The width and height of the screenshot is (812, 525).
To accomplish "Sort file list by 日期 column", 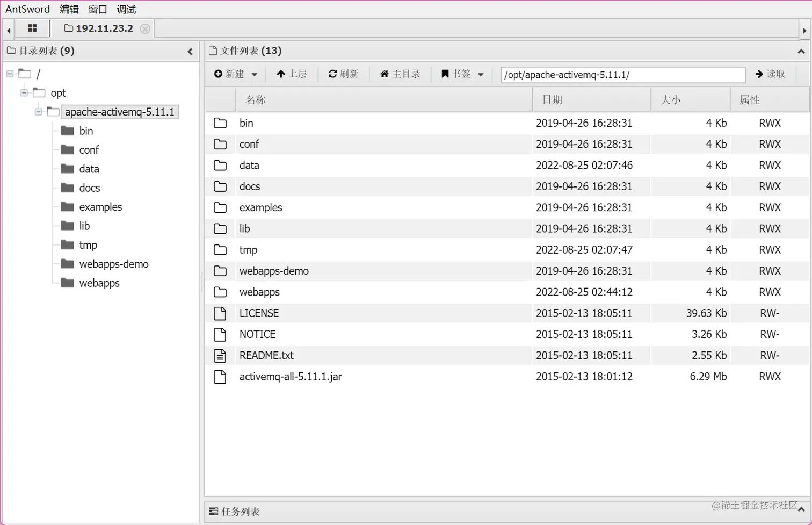I will click(x=592, y=100).
